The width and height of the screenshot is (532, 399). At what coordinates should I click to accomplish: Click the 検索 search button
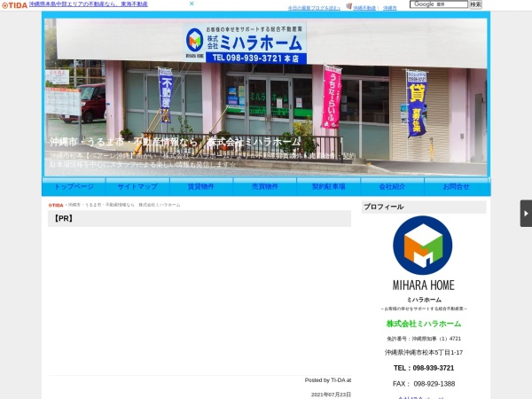pyautogui.click(x=475, y=4)
